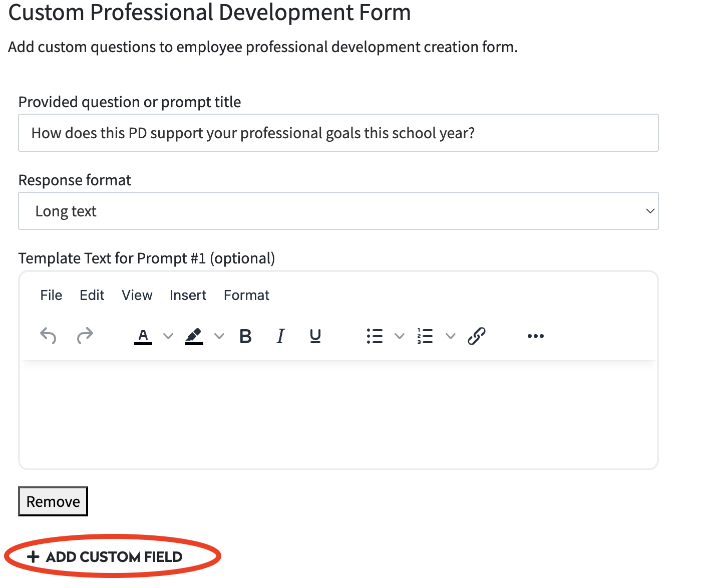Click the redo arrow icon
This screenshot has height=588, width=705.
(x=85, y=336)
